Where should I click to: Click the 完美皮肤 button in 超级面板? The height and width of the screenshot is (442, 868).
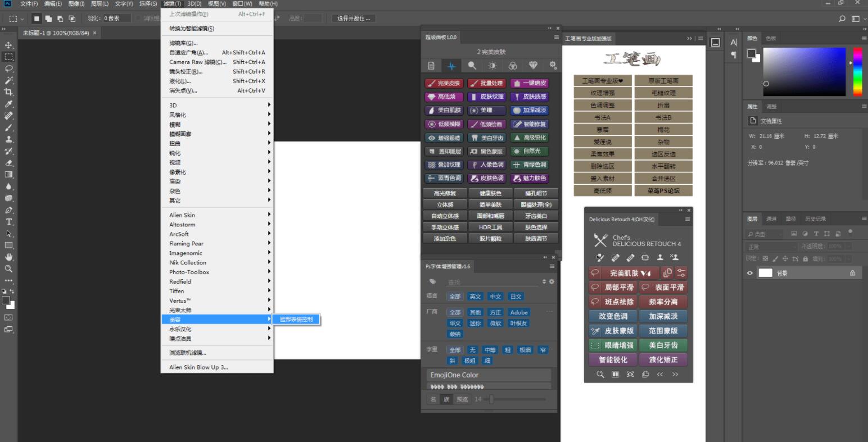444,83
